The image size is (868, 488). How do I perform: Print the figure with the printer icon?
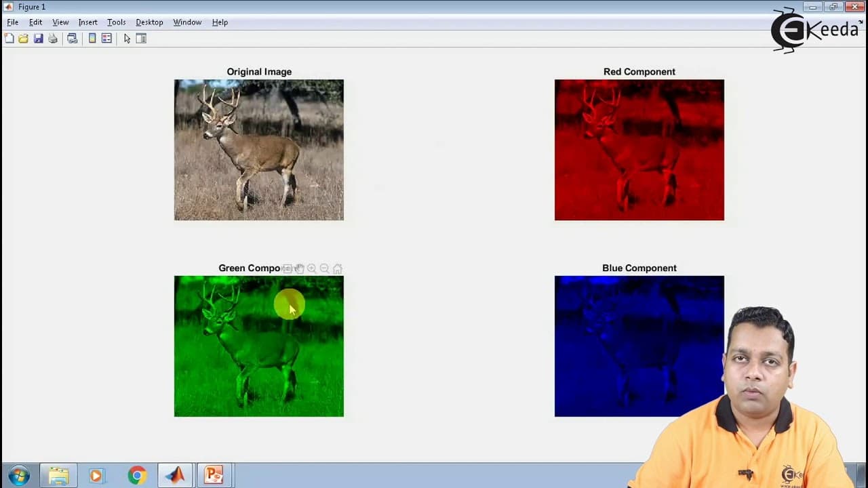(53, 39)
